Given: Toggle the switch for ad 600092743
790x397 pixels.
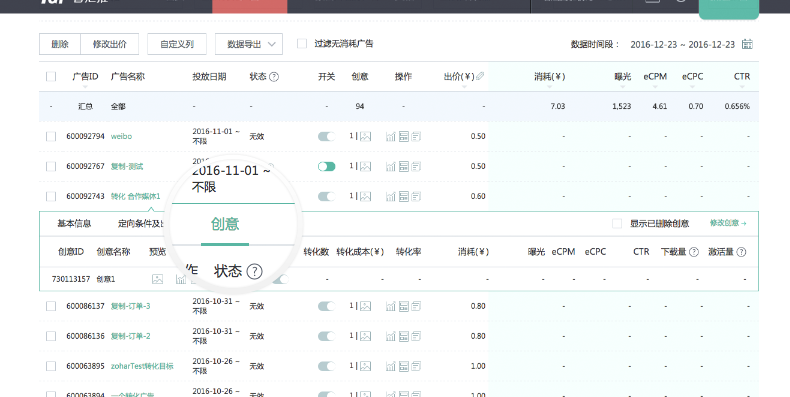Looking at the screenshot, I should click(326, 196).
